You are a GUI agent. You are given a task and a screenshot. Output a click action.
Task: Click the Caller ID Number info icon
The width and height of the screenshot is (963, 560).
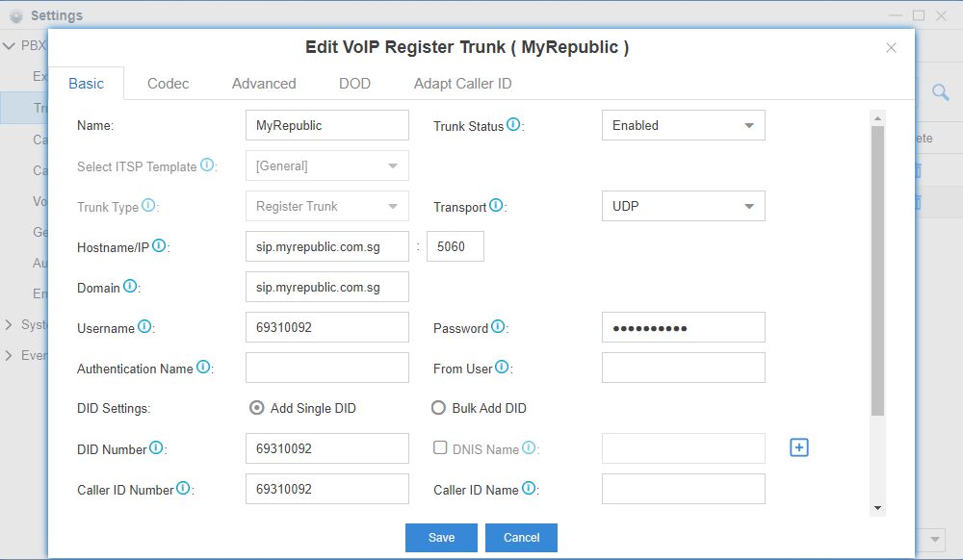point(183,489)
